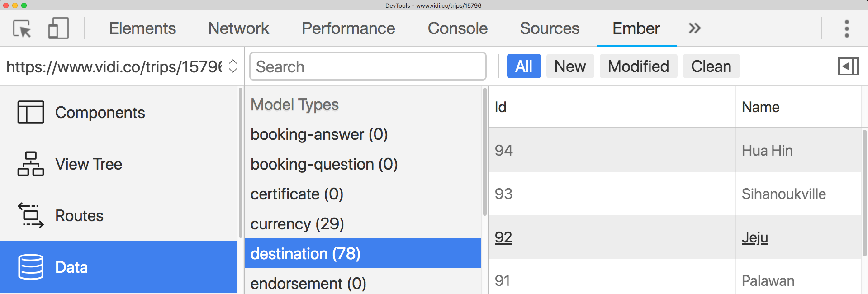Open the Jeju record link

(754, 237)
